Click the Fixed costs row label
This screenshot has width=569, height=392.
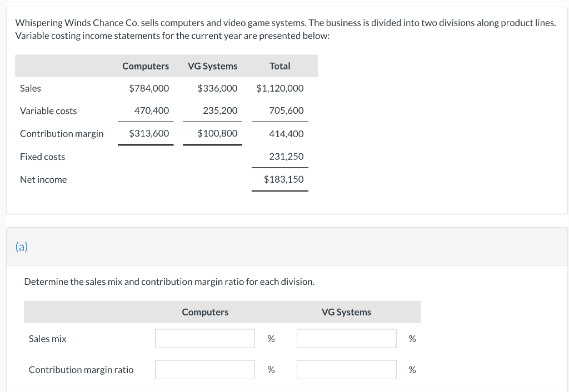(42, 157)
